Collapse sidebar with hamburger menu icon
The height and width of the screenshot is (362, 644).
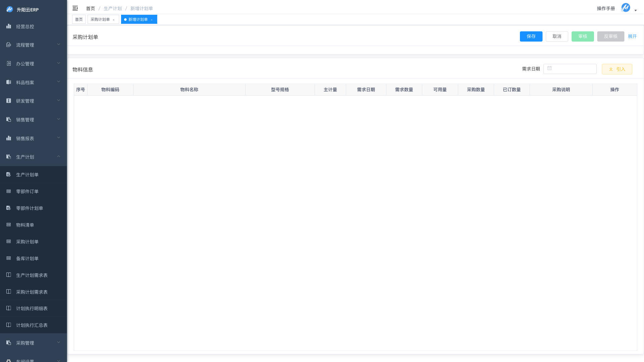pyautogui.click(x=75, y=8)
